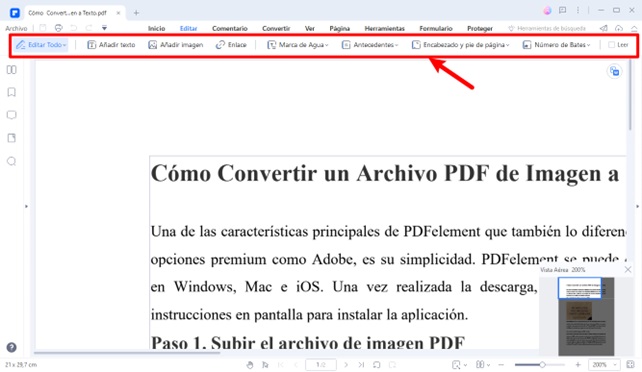Click the zoom out minus button
642x372 pixels.
(x=501, y=365)
